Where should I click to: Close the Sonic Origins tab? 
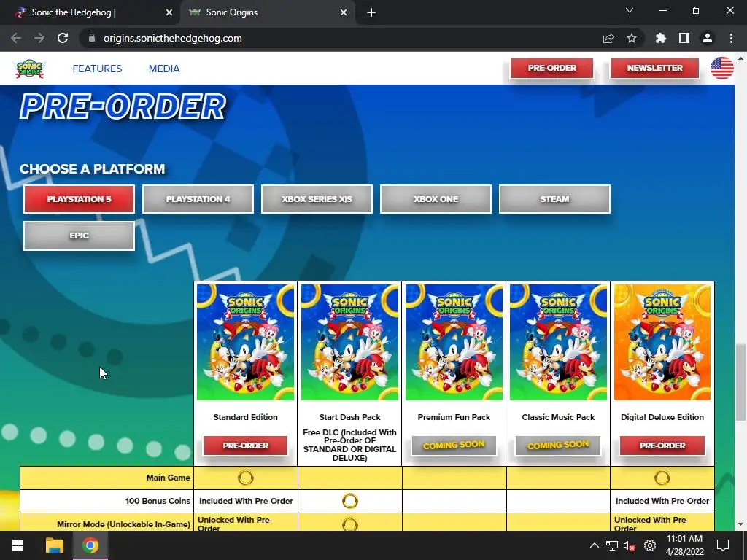344,12
